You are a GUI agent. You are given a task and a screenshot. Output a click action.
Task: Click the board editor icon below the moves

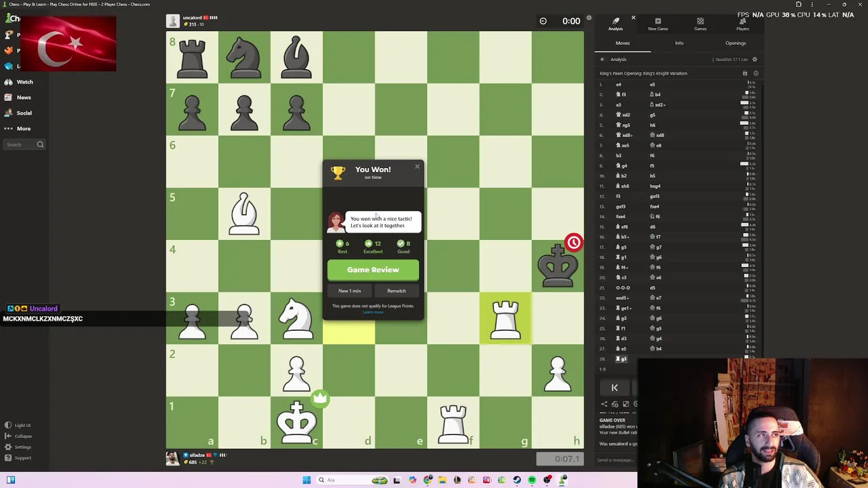[625, 405]
